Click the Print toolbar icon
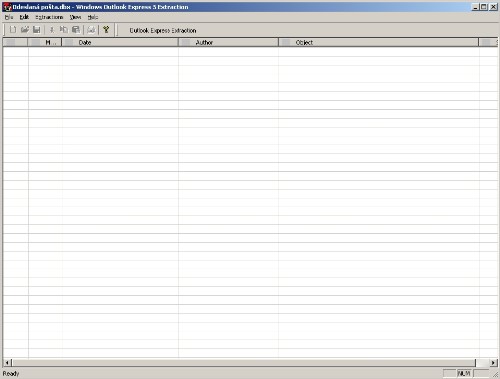The width and height of the screenshot is (500, 379). (x=91, y=30)
